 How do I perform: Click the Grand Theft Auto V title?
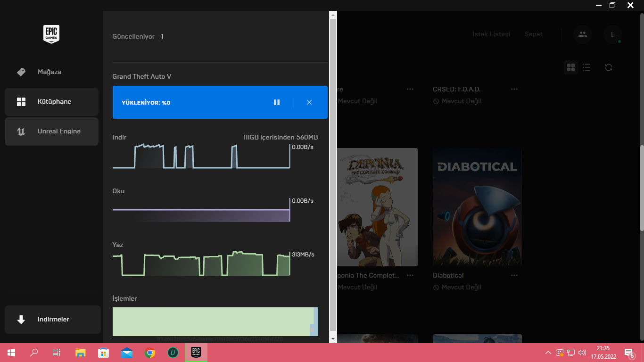click(x=142, y=76)
